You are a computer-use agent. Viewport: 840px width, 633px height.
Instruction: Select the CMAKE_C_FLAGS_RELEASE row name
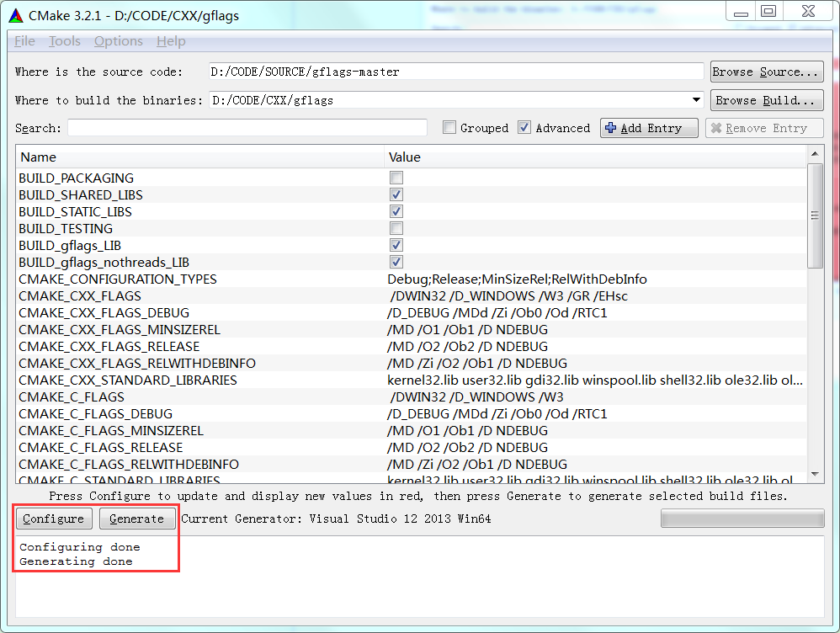[x=101, y=448]
